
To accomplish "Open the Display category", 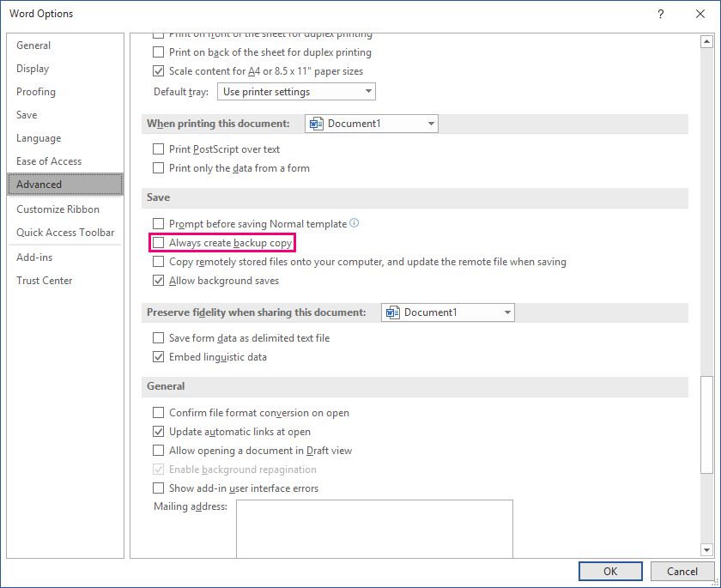I will coord(65,69).
